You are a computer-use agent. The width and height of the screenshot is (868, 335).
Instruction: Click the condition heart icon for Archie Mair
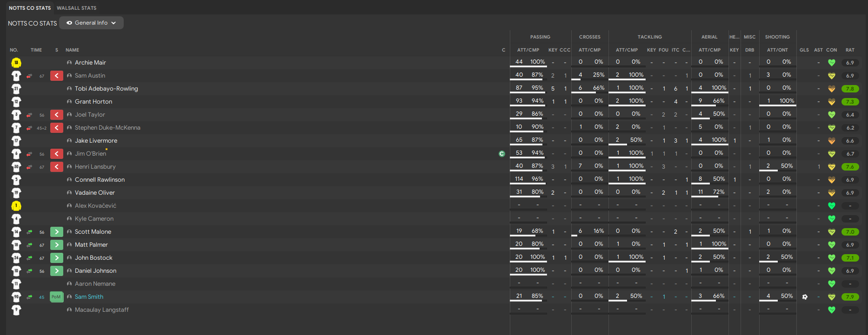click(832, 63)
